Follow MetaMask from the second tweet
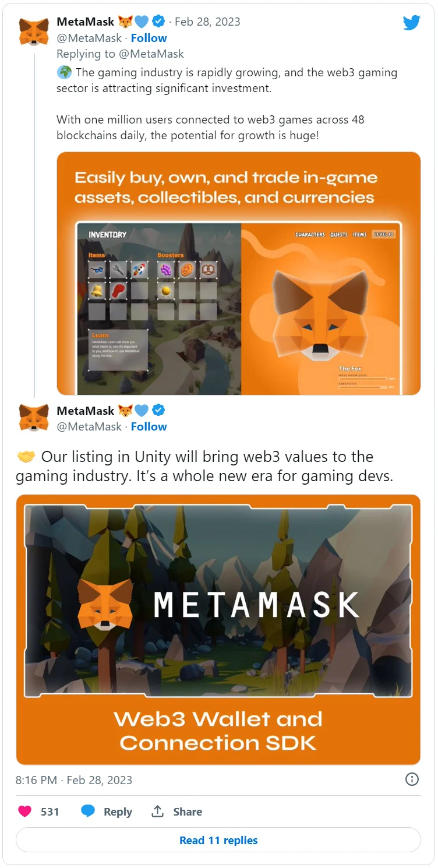Image resolution: width=438 pixels, height=868 pixels. 149,426
